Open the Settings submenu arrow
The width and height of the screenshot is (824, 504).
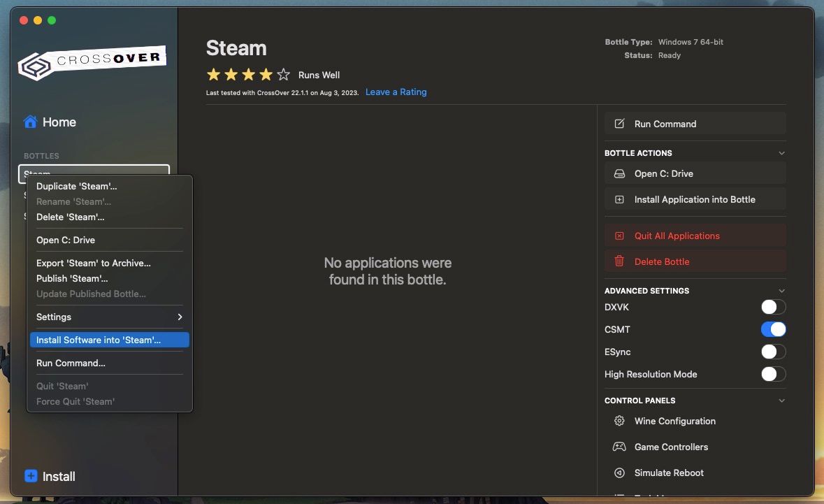180,317
